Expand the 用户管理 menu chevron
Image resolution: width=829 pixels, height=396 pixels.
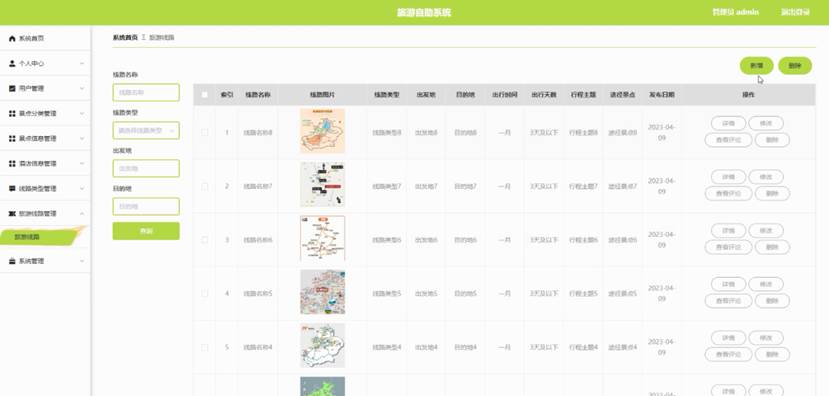[x=82, y=88]
